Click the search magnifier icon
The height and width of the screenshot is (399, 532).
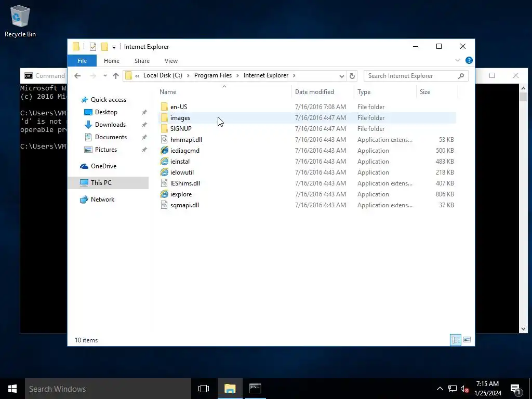(x=461, y=76)
